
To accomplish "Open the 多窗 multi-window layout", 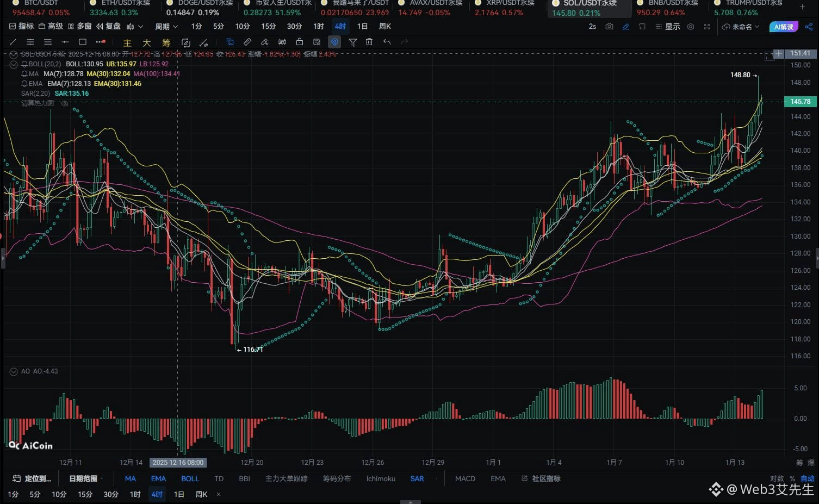I will click(80, 26).
